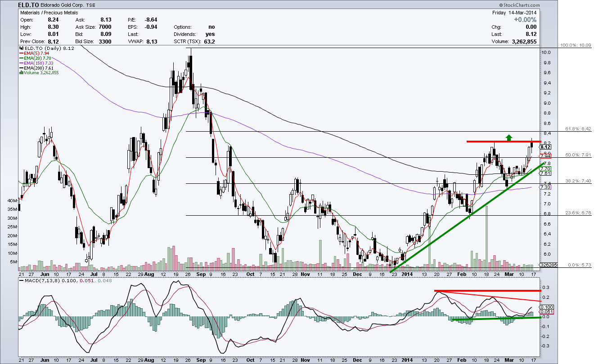Click the Dividends value 'yes'
603x364 pixels.
click(x=210, y=34)
